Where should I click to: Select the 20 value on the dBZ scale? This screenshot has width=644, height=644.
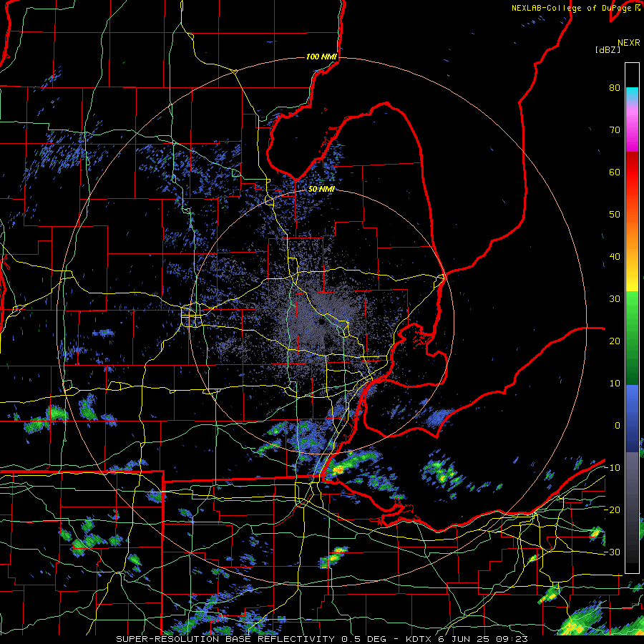pyautogui.click(x=615, y=341)
